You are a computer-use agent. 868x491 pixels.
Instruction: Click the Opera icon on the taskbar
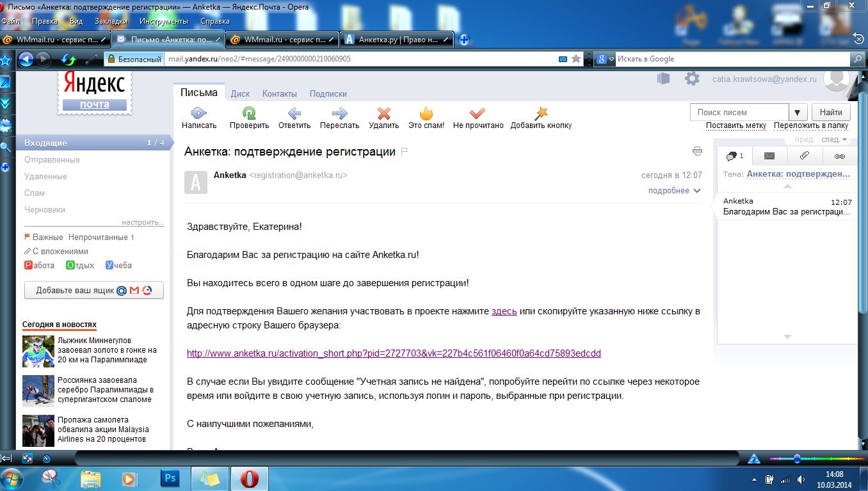250,478
